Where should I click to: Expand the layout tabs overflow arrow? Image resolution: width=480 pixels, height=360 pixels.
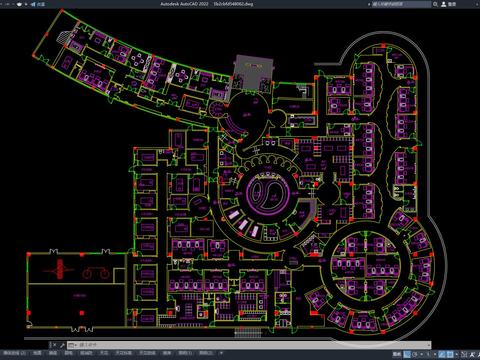click(221, 353)
